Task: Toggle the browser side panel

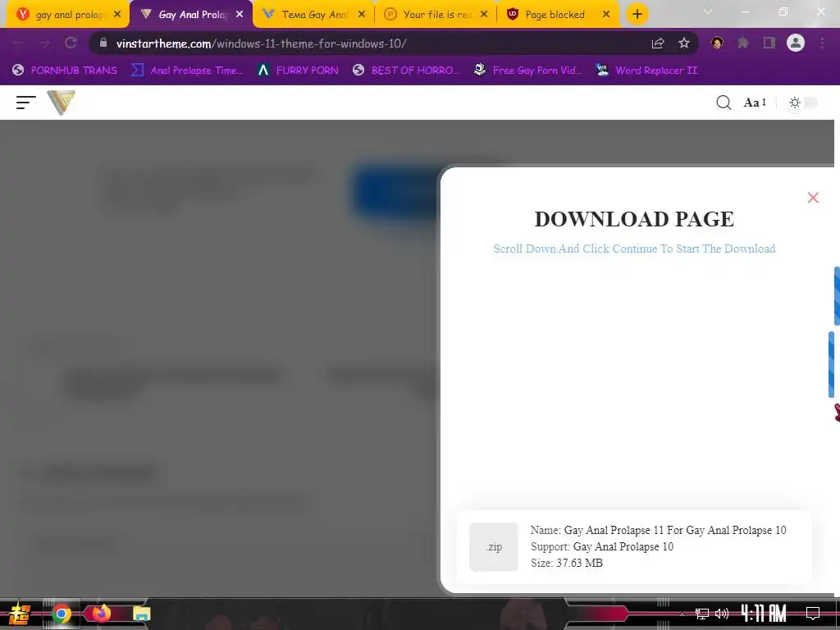Action: pos(769,43)
